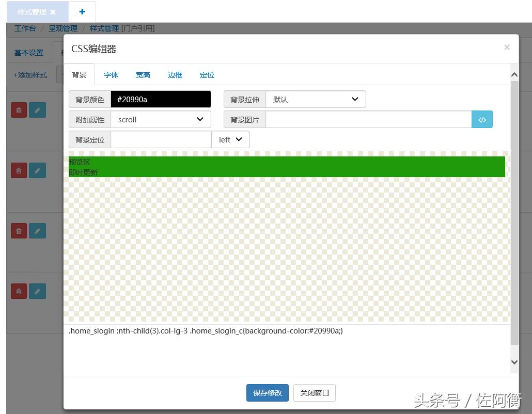Viewport: 532px width, 414px height.
Task: Delete the second style entry
Action: [19, 170]
